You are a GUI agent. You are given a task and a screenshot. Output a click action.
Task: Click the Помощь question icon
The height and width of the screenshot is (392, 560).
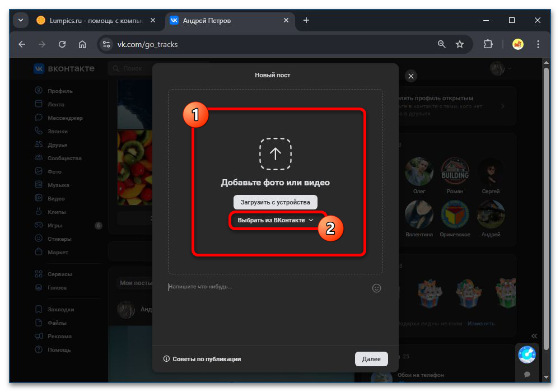coord(39,349)
